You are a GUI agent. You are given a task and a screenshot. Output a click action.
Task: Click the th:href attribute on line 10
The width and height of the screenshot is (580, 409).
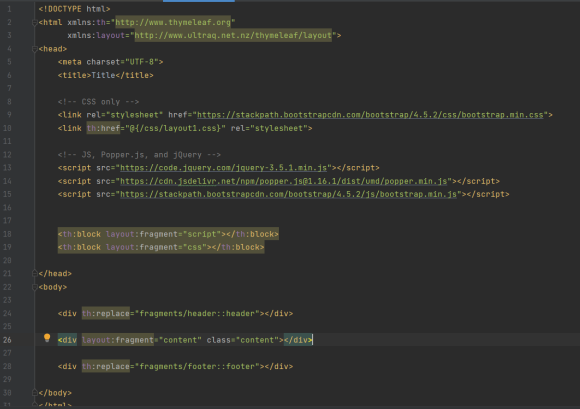pos(103,128)
